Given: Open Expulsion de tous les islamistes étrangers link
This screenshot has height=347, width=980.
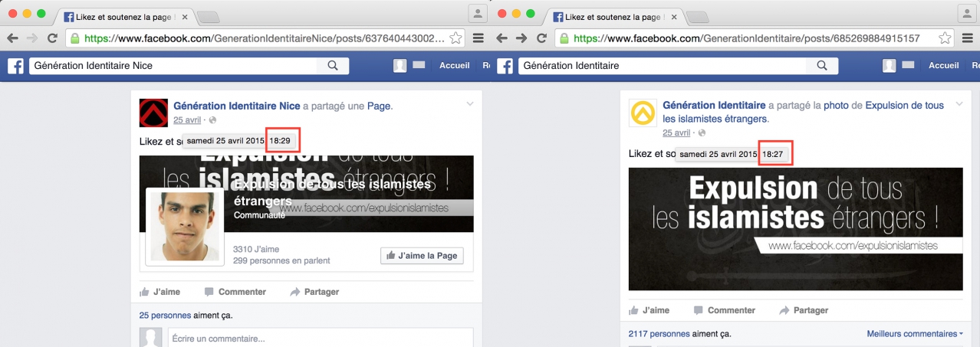Looking at the screenshot, I should 804,113.
